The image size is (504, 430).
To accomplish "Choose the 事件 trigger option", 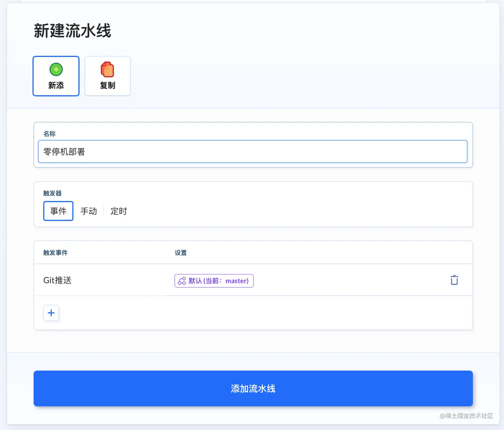I will (x=58, y=211).
